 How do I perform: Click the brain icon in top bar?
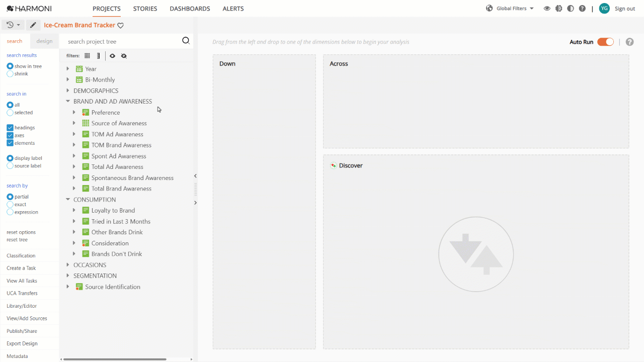[558, 9]
